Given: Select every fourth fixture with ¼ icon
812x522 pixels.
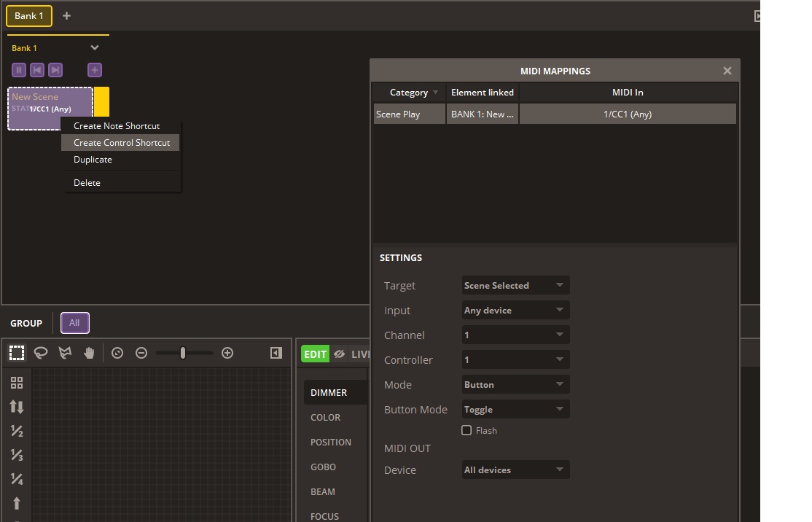Looking at the screenshot, I should coord(17,479).
